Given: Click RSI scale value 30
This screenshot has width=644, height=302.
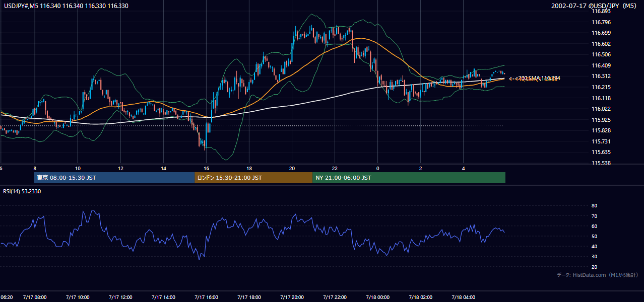Looking at the screenshot, I should coord(594,257).
